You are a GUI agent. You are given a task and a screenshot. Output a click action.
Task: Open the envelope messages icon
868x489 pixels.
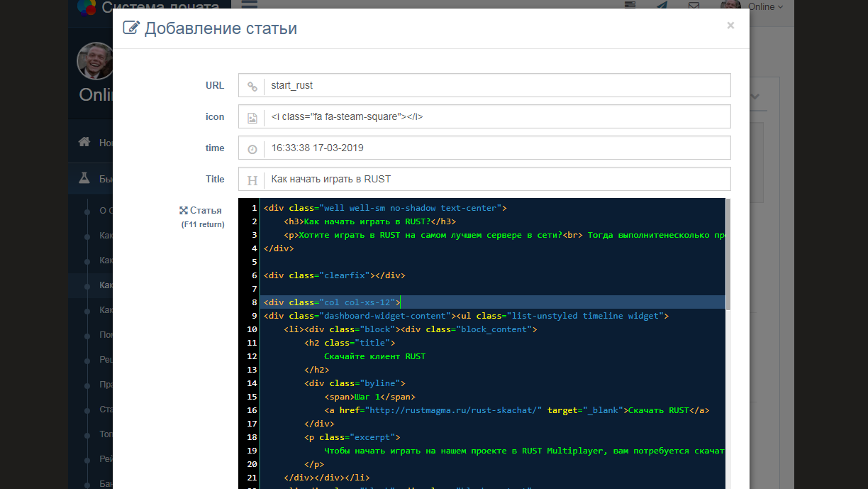point(694,6)
